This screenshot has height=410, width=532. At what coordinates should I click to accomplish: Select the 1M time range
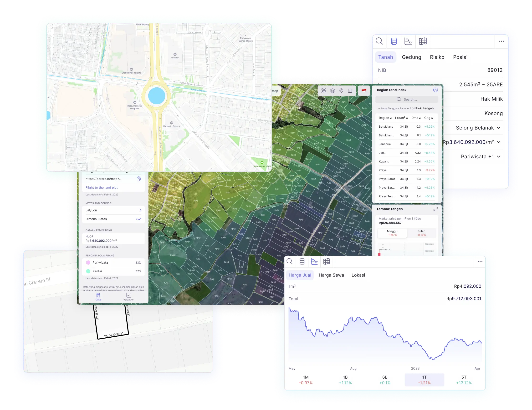coord(306,380)
